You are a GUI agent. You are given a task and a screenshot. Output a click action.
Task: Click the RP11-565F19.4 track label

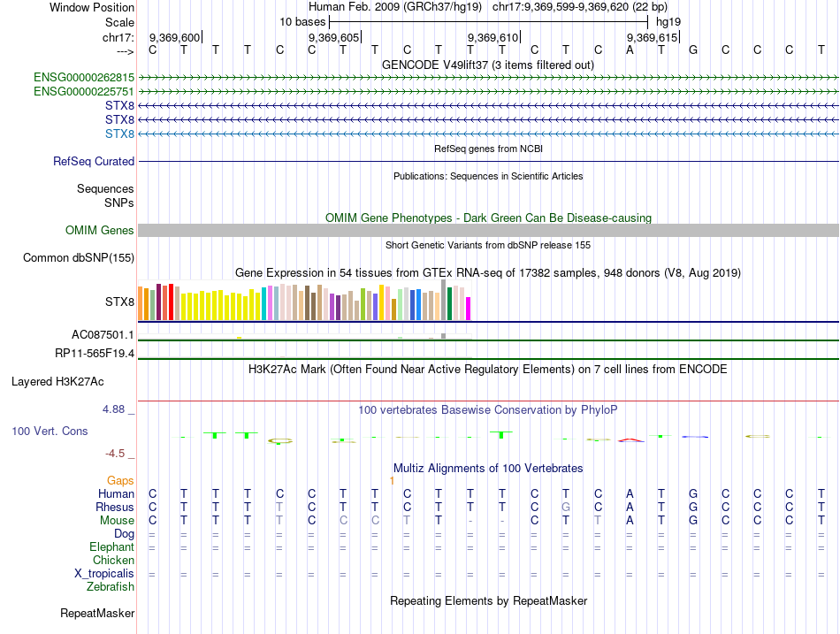pyautogui.click(x=95, y=353)
